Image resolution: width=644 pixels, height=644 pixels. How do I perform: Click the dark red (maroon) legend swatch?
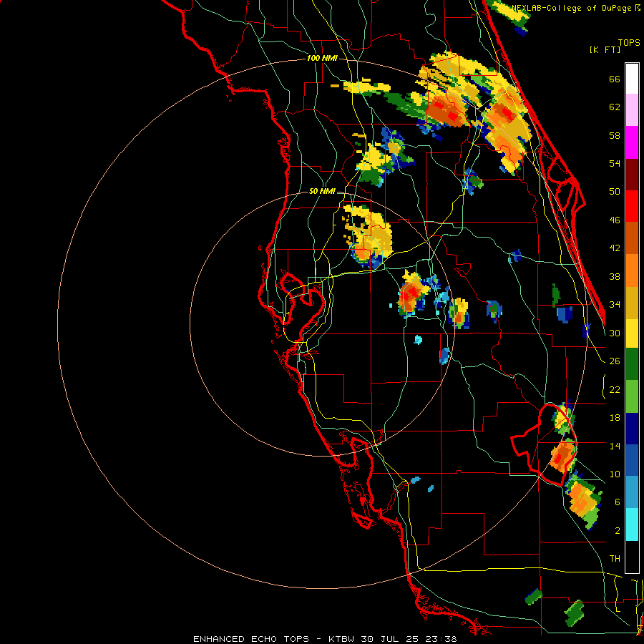[x=632, y=175]
